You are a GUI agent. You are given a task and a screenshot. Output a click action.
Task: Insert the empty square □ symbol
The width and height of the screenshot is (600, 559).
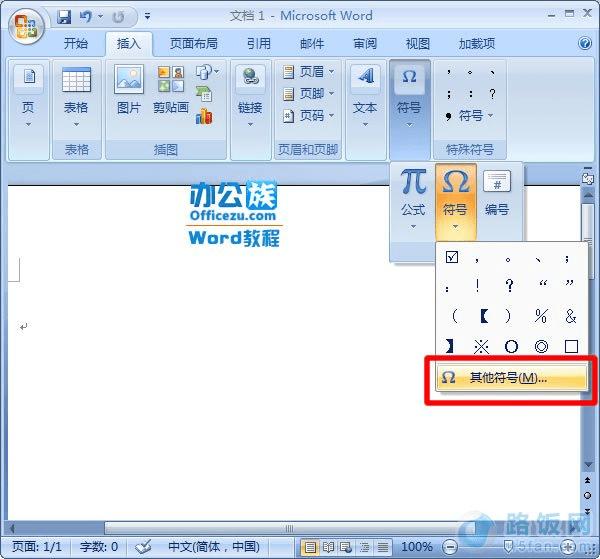coord(571,347)
